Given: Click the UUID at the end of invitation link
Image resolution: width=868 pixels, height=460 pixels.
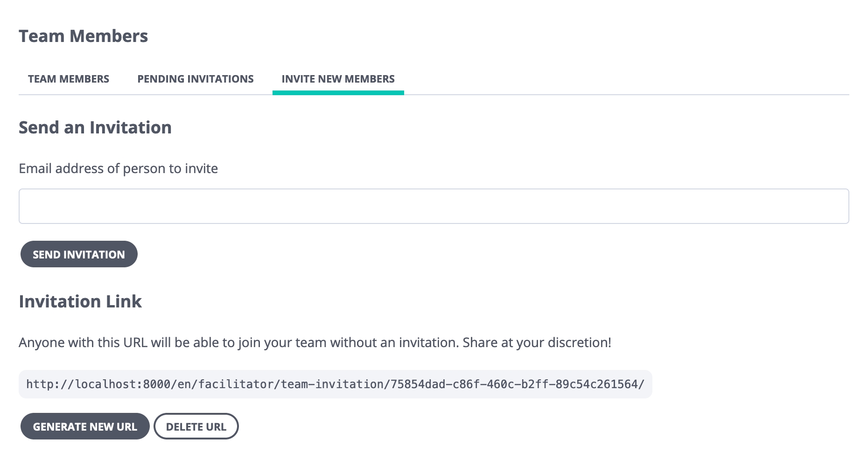Looking at the screenshot, I should click(514, 384).
